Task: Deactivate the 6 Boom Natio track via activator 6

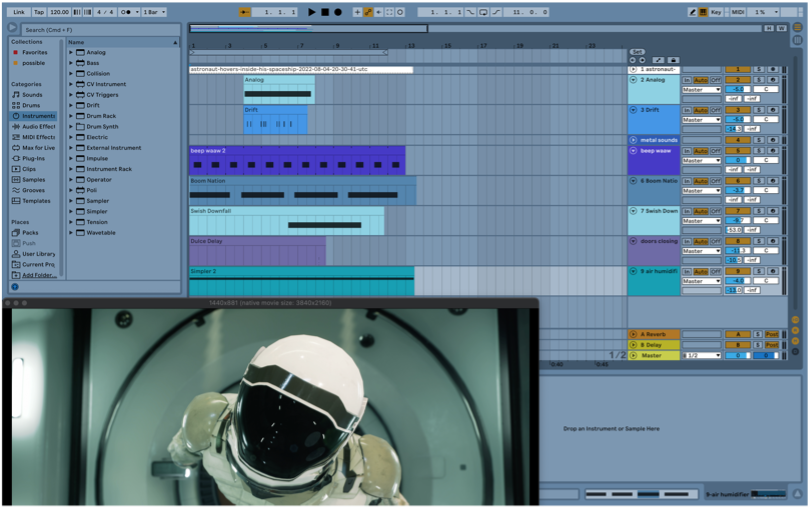Action: [738, 181]
